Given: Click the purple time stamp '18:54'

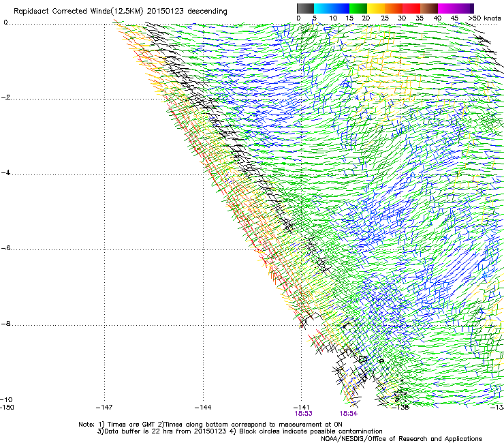Looking at the screenshot, I should [x=349, y=414].
